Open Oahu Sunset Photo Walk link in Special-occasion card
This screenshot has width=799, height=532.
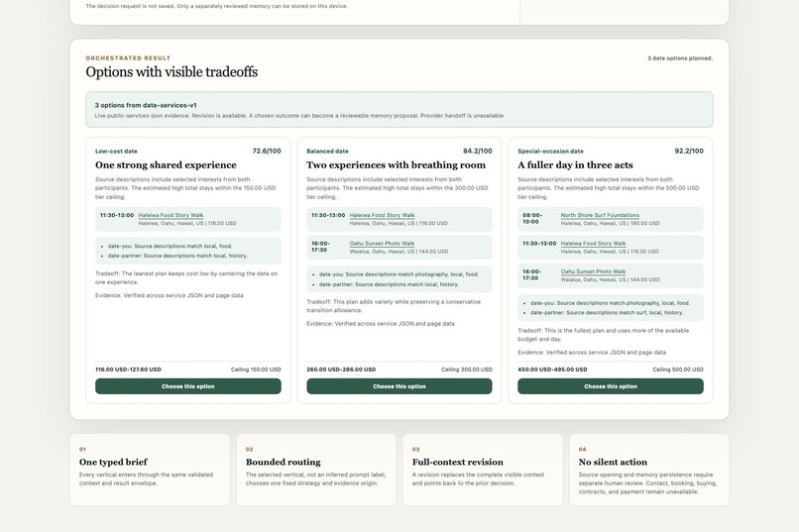click(x=593, y=271)
